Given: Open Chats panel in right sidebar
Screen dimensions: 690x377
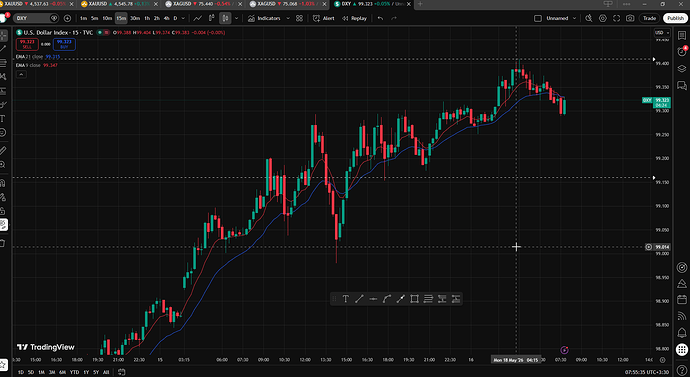Looking at the screenshot, I should (x=682, y=85).
